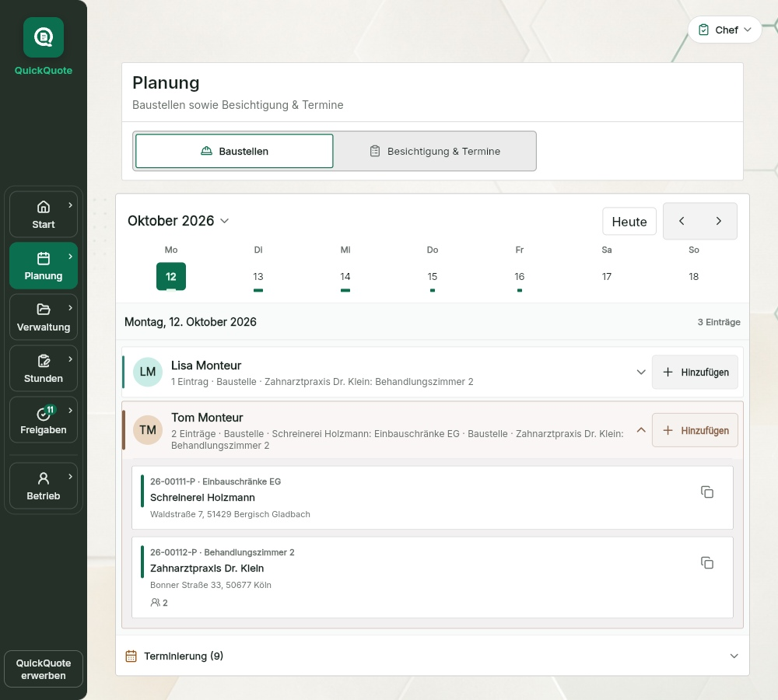Screen dimensions: 778x700
Task: Click the 3 Einträge counter
Action: click(718, 322)
